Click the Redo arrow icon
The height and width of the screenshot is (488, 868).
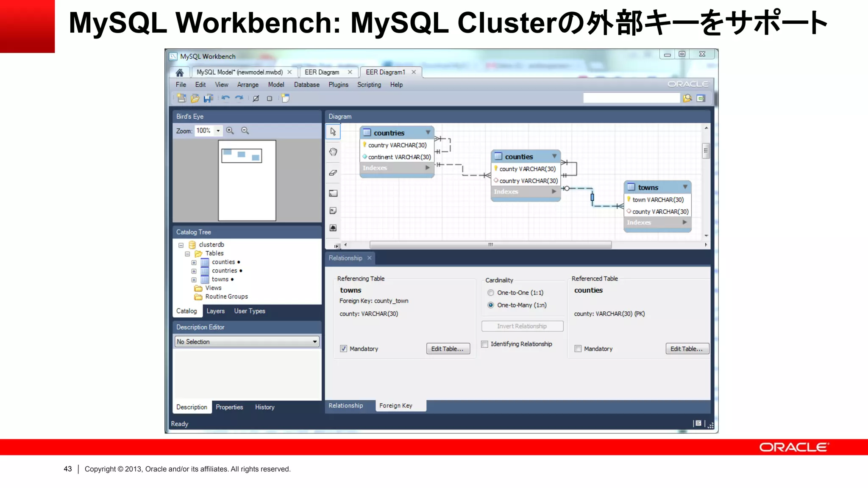click(239, 98)
